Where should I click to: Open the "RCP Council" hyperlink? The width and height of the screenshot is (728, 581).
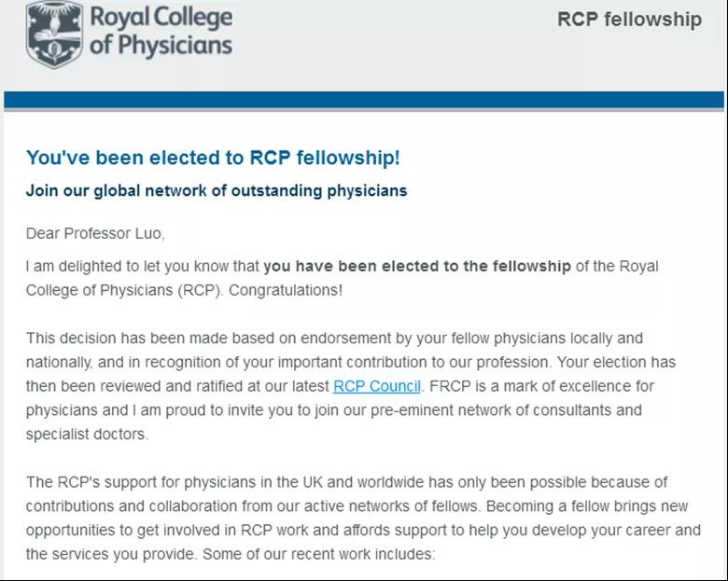(377, 385)
